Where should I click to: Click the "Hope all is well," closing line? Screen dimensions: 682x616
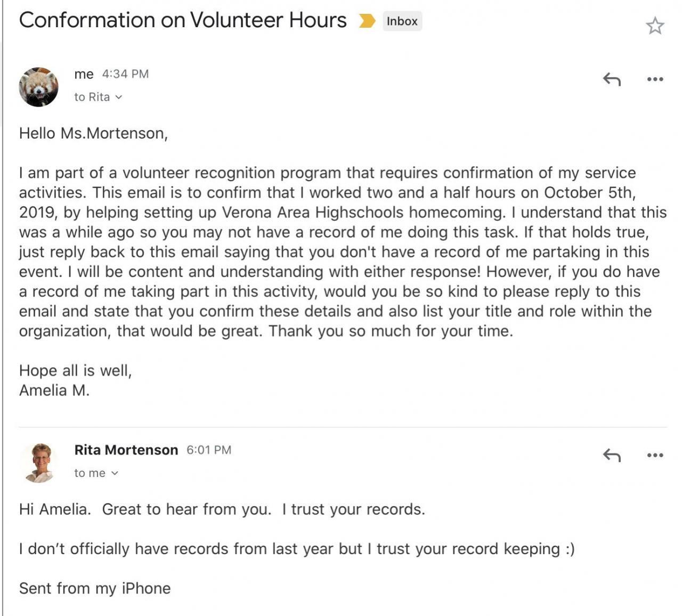pos(75,370)
